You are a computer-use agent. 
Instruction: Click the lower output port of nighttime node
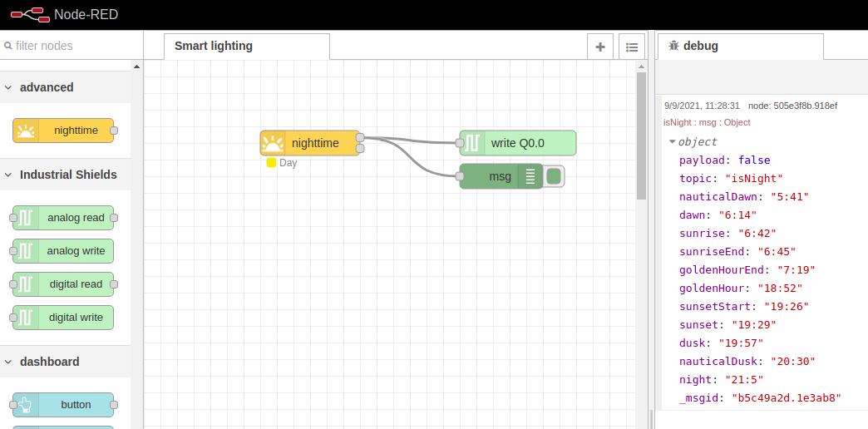pyautogui.click(x=360, y=148)
